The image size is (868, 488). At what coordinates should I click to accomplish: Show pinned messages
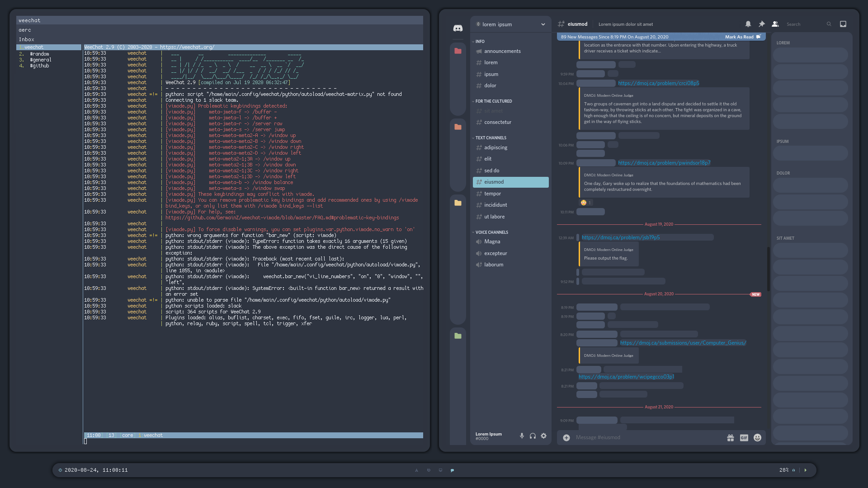click(x=761, y=24)
